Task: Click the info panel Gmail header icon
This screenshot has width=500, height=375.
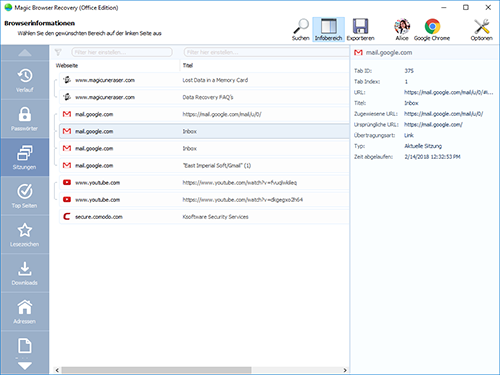Action: pyautogui.click(x=358, y=53)
